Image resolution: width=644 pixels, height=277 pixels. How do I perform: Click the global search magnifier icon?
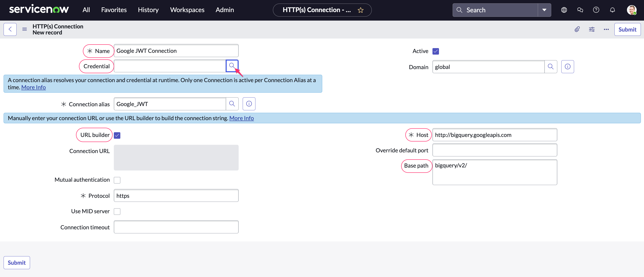(459, 10)
